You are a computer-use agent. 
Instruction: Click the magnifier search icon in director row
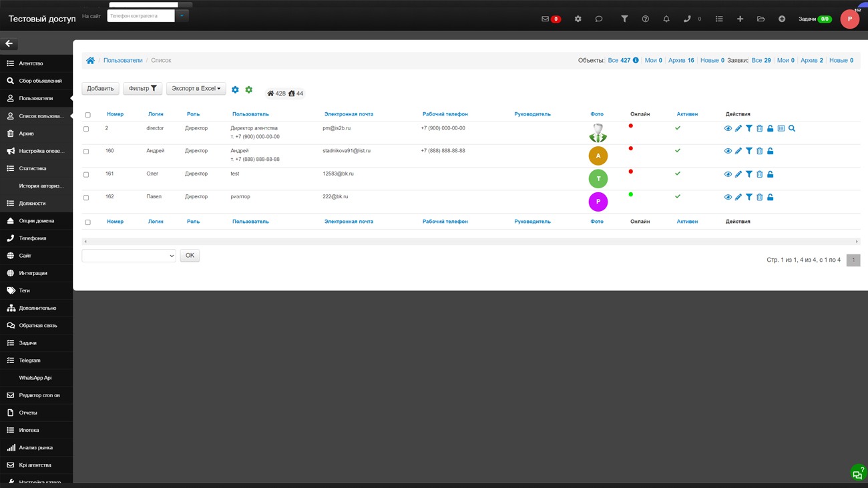(792, 129)
